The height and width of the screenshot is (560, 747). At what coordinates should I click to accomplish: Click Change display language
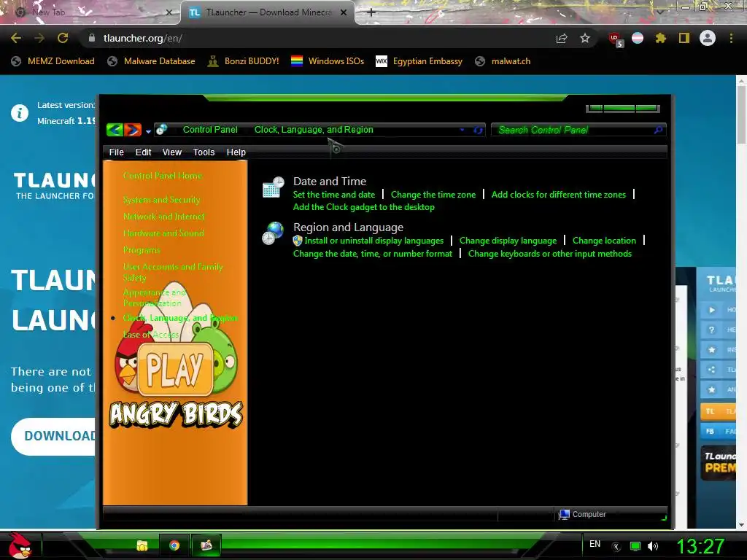click(508, 241)
